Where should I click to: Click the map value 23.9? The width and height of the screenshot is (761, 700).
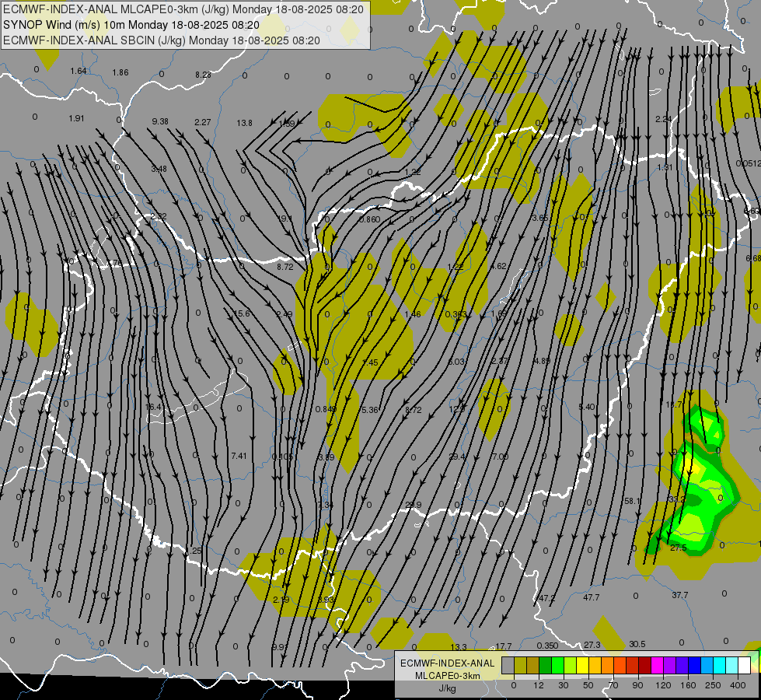point(413,505)
